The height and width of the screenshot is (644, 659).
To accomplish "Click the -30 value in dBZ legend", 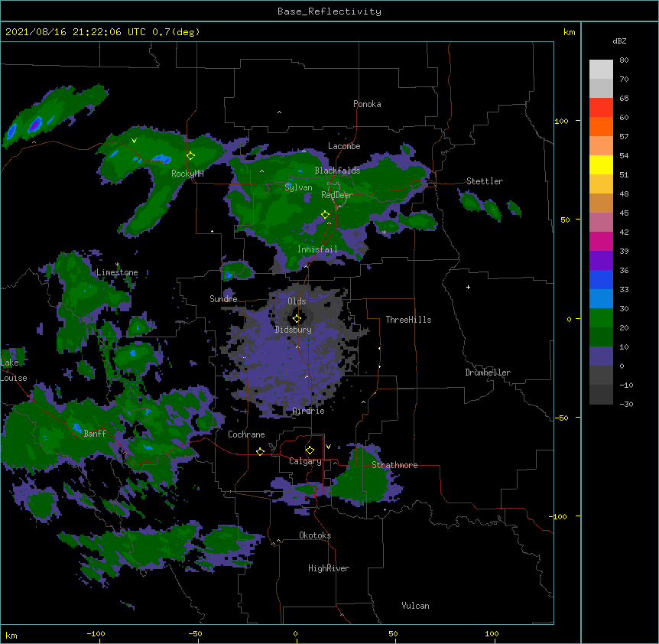I will click(x=626, y=405).
